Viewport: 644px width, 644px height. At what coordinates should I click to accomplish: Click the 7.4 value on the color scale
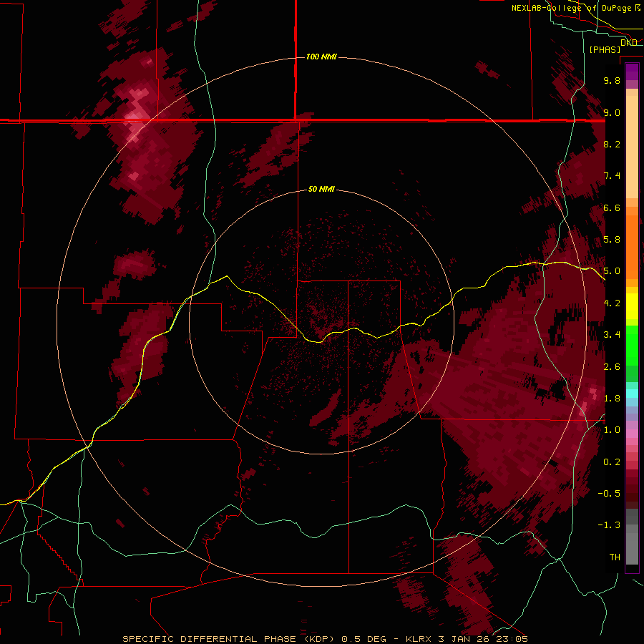pos(612,176)
